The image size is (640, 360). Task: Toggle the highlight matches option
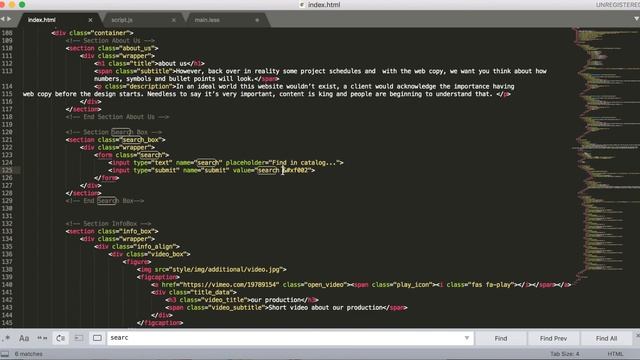tap(97, 338)
